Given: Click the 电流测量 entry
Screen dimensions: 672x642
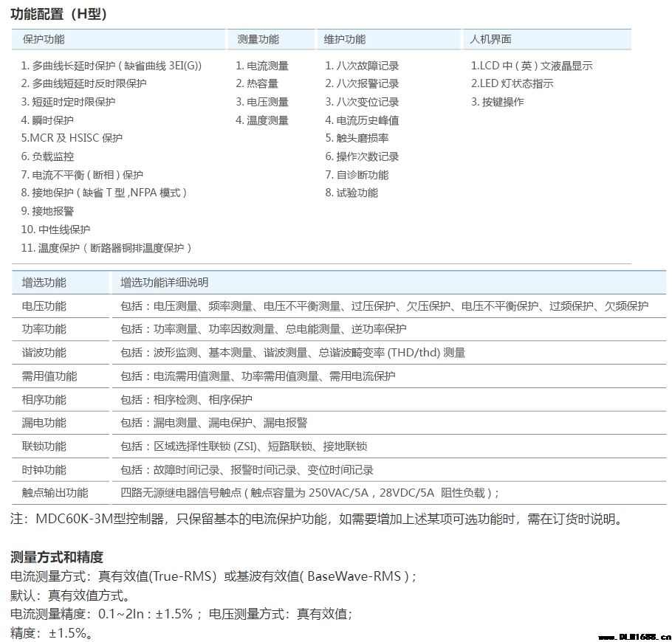Looking at the screenshot, I should 262,66.
